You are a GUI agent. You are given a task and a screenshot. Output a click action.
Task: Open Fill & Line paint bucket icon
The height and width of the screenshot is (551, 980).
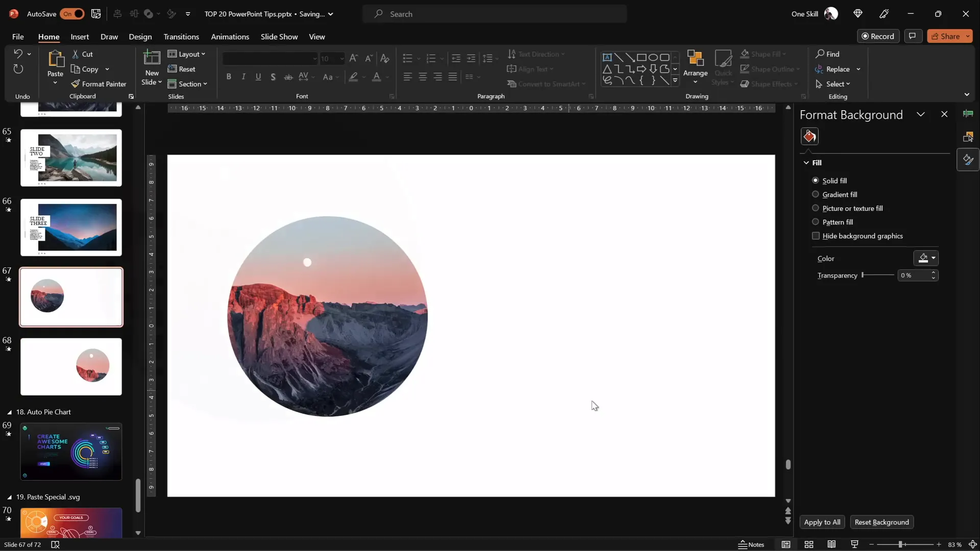click(810, 136)
